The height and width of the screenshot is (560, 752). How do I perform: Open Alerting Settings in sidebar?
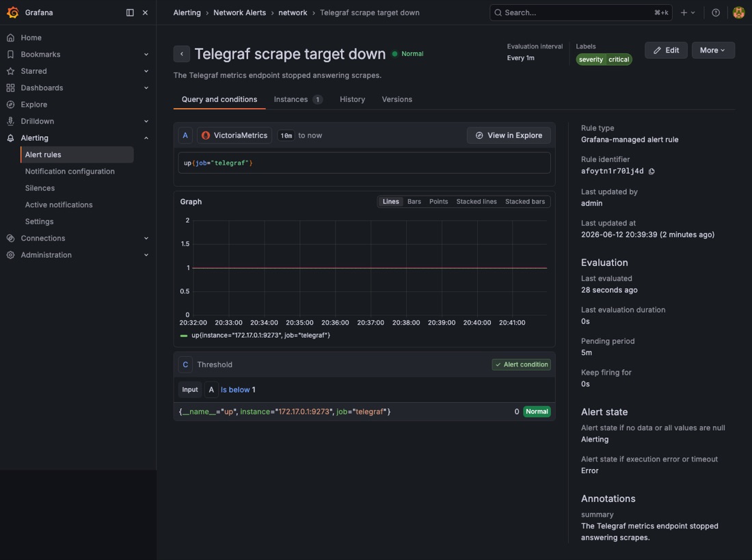click(x=40, y=222)
